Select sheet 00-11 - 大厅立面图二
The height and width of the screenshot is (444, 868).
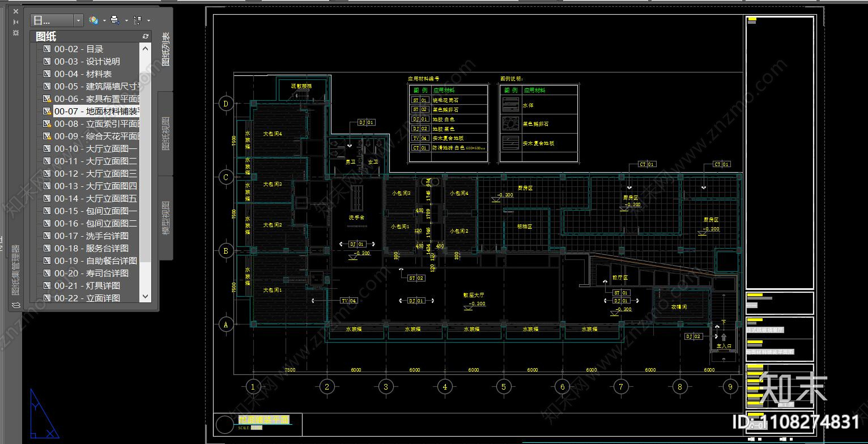coord(96,161)
